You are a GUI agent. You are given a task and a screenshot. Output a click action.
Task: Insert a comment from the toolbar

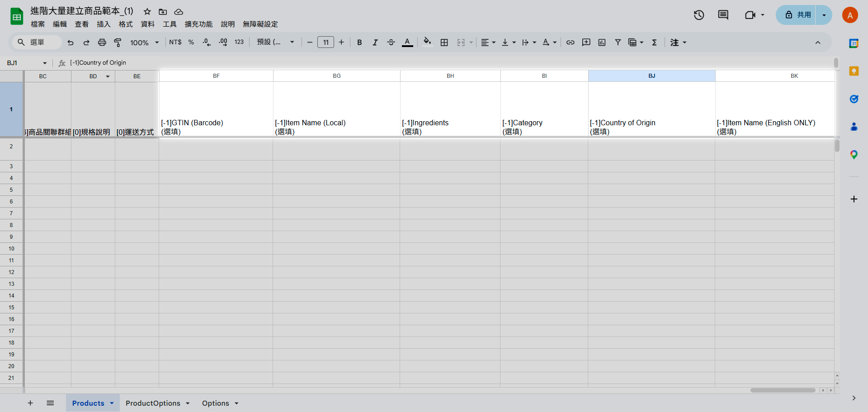586,43
